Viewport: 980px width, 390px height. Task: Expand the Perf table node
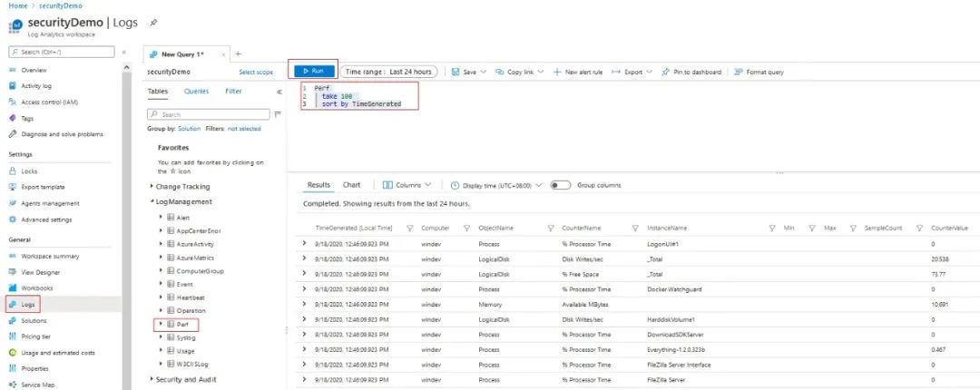pyautogui.click(x=162, y=325)
